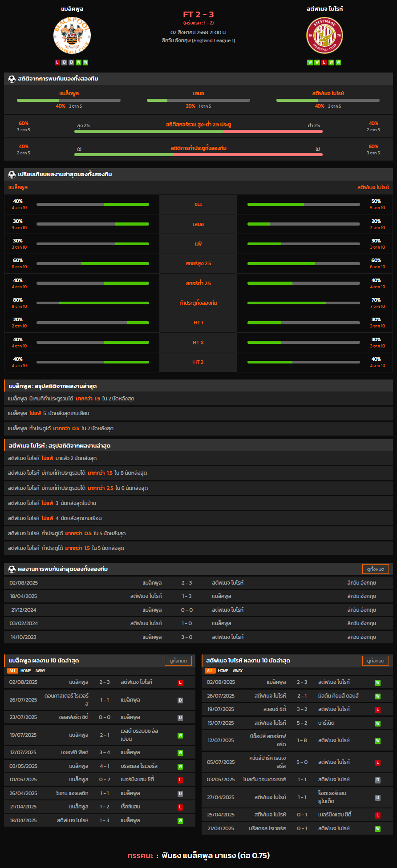Viewport: 397px width, 868px height.
Task: Click W badge on Stevenage 02/08/2025 row
Action: point(378,682)
